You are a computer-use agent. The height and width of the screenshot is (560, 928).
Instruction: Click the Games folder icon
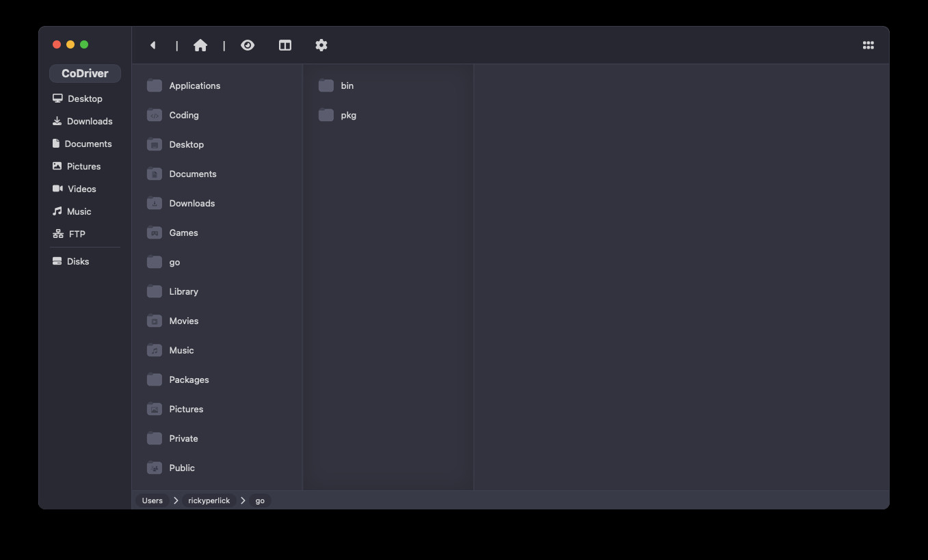pos(155,232)
